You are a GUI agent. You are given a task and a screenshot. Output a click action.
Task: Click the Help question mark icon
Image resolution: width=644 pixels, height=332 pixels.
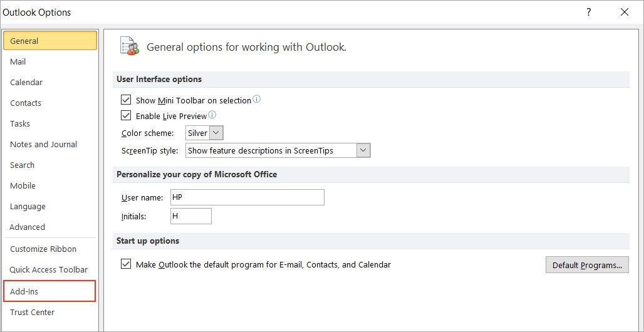tap(588, 12)
